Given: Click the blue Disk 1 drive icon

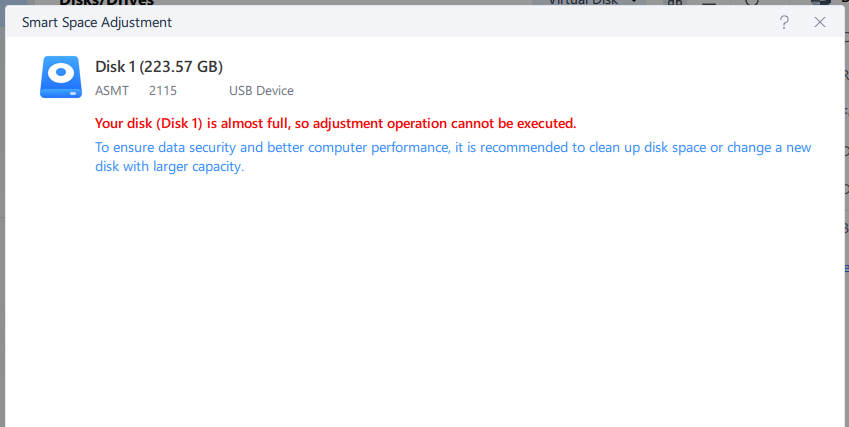Looking at the screenshot, I should pyautogui.click(x=61, y=77).
